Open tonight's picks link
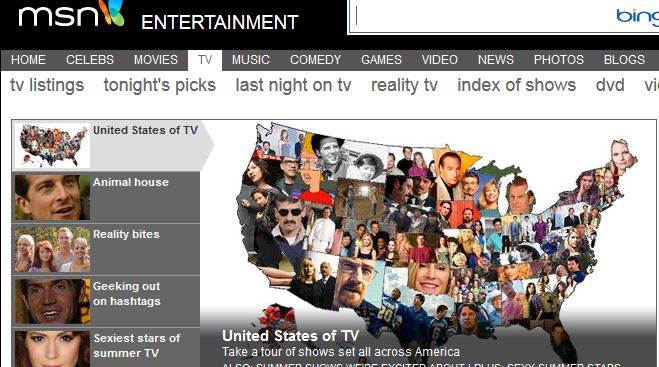This screenshot has width=659, height=367. 160,85
